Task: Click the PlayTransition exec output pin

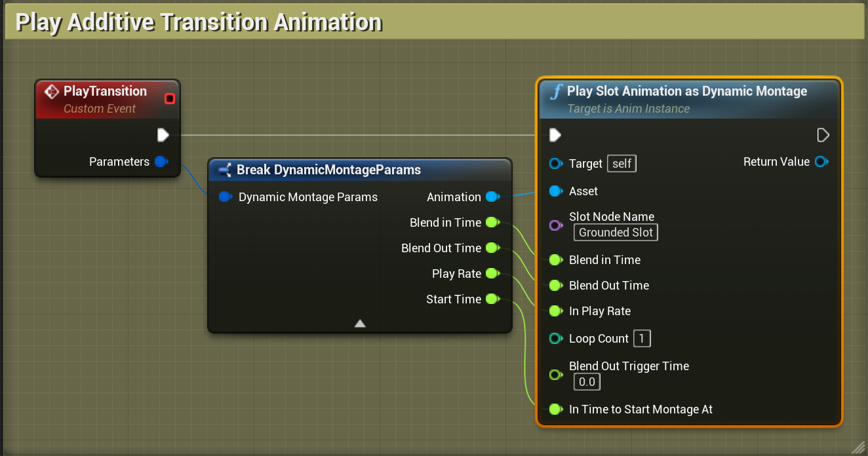Action: pos(163,136)
